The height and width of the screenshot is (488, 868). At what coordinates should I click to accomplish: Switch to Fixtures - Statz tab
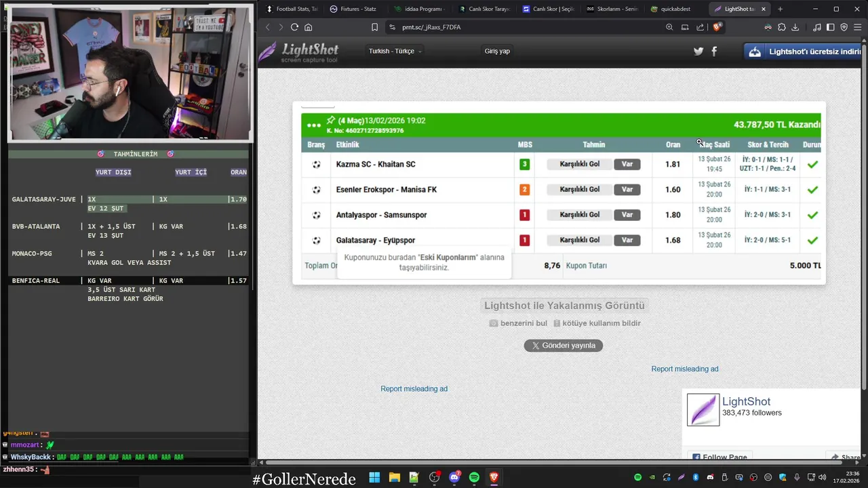pos(354,9)
